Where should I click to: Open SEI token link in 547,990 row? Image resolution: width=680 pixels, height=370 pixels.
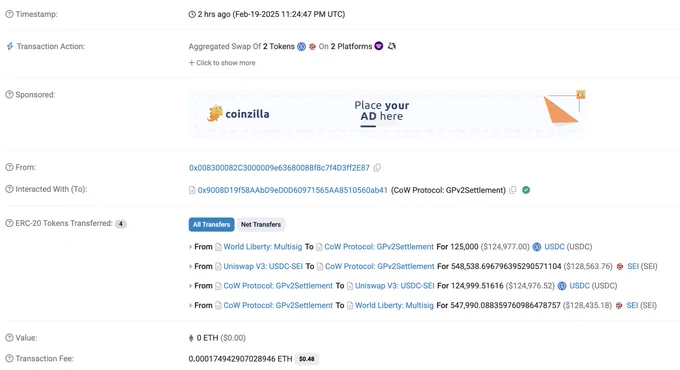point(632,305)
